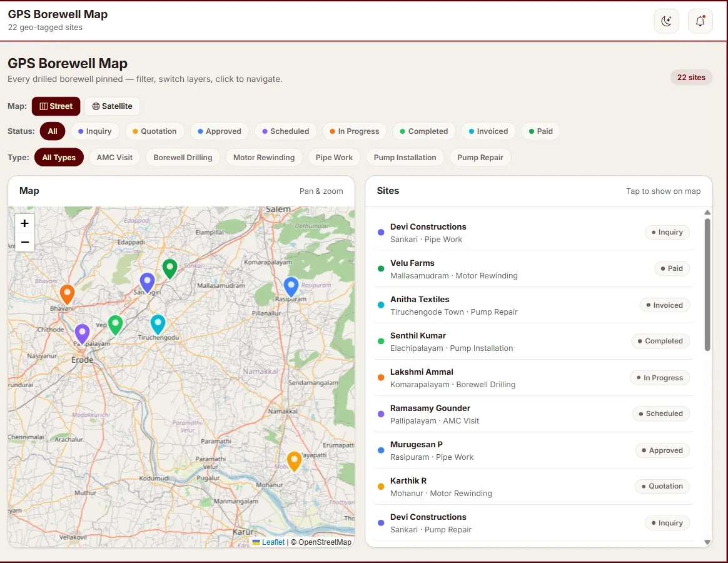This screenshot has height=563, width=728.
Task: Show Murugesan P site on map
Action: 533,450
